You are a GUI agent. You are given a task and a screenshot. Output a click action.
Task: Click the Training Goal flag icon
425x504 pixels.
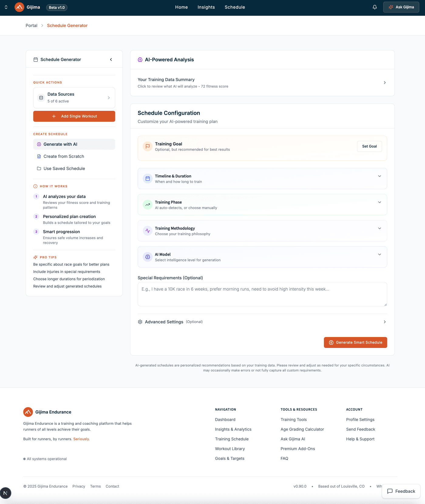pos(148,146)
